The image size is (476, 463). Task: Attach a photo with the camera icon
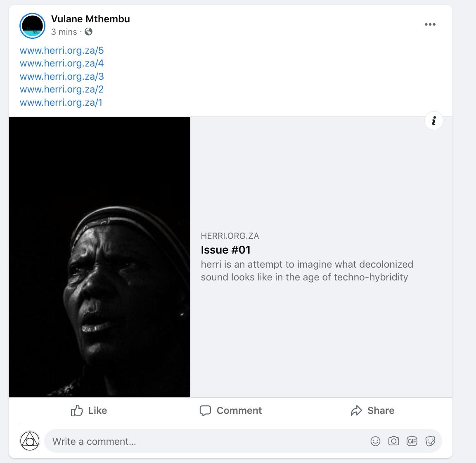393,441
